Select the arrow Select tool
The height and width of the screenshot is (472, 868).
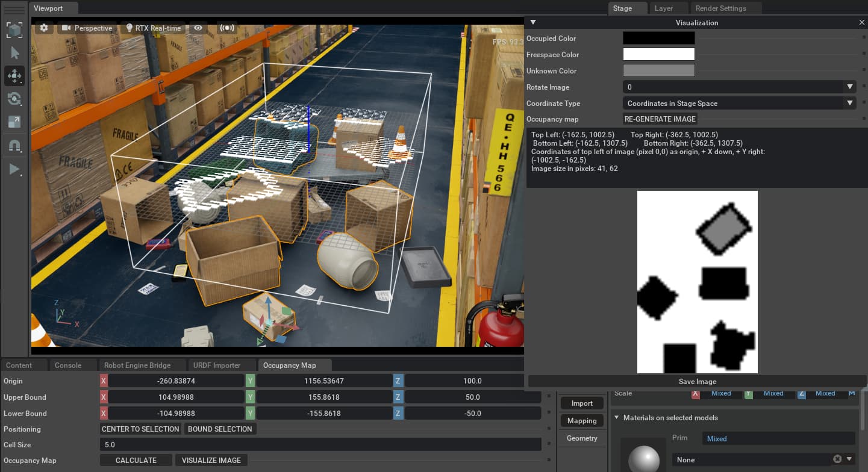pyautogui.click(x=13, y=52)
